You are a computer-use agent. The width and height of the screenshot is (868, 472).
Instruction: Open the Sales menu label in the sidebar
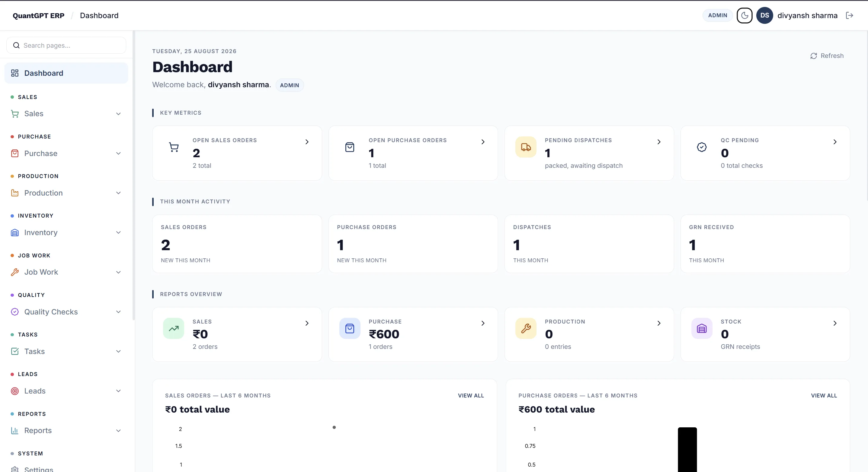[x=34, y=114]
